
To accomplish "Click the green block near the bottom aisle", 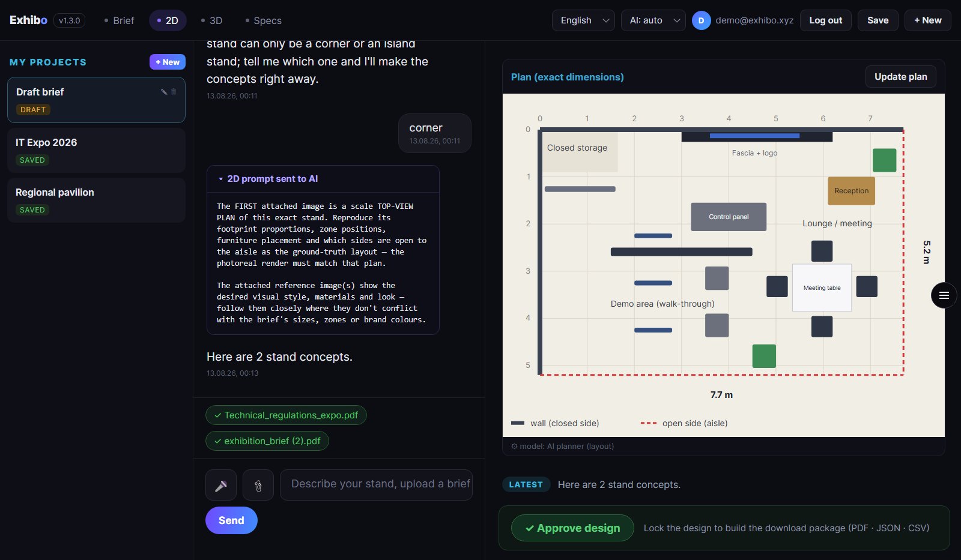I will tap(764, 356).
